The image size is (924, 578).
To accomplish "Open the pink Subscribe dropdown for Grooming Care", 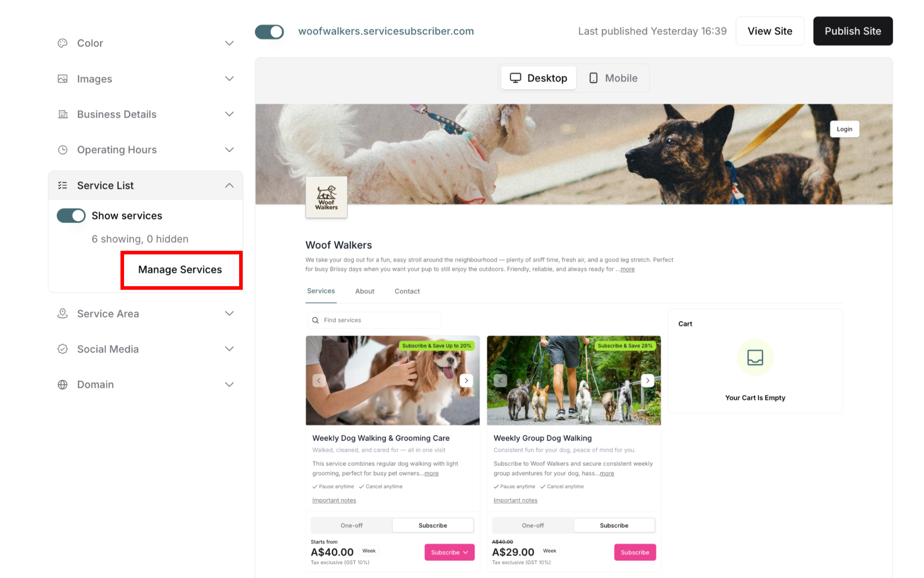I will coord(449,552).
